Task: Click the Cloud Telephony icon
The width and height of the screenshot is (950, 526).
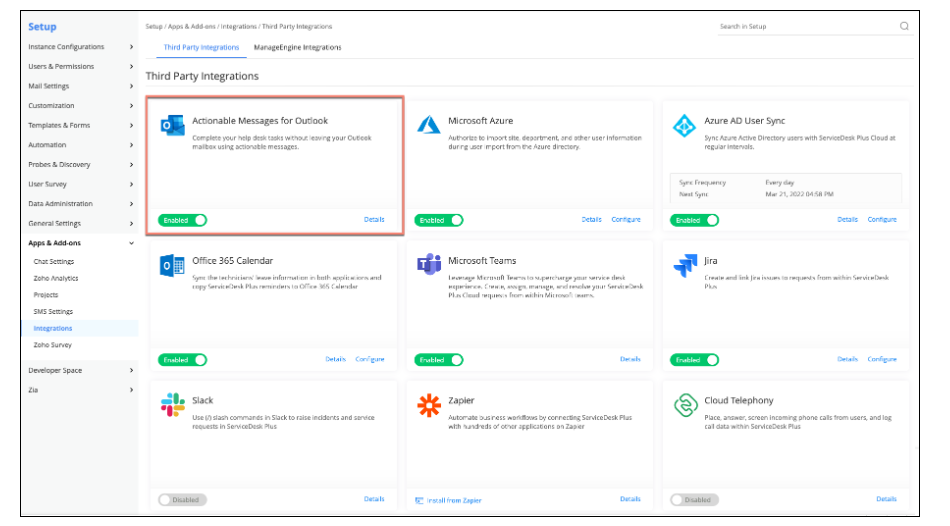Action: (x=684, y=404)
